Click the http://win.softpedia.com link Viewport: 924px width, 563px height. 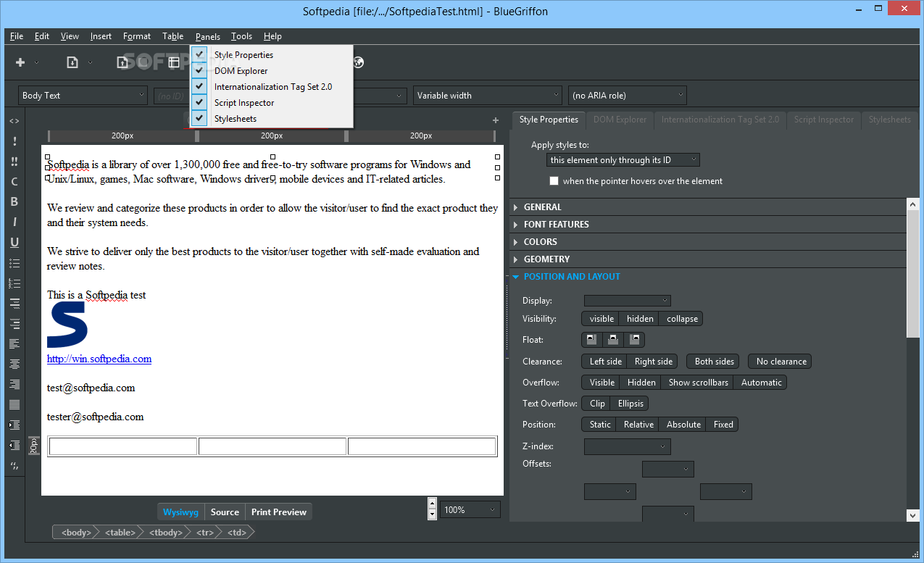tap(99, 359)
